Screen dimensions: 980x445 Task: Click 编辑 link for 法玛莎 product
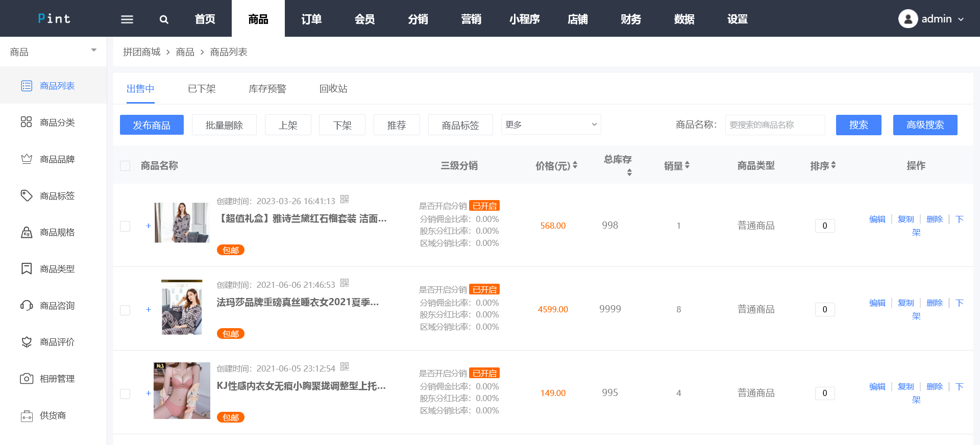coord(877,303)
